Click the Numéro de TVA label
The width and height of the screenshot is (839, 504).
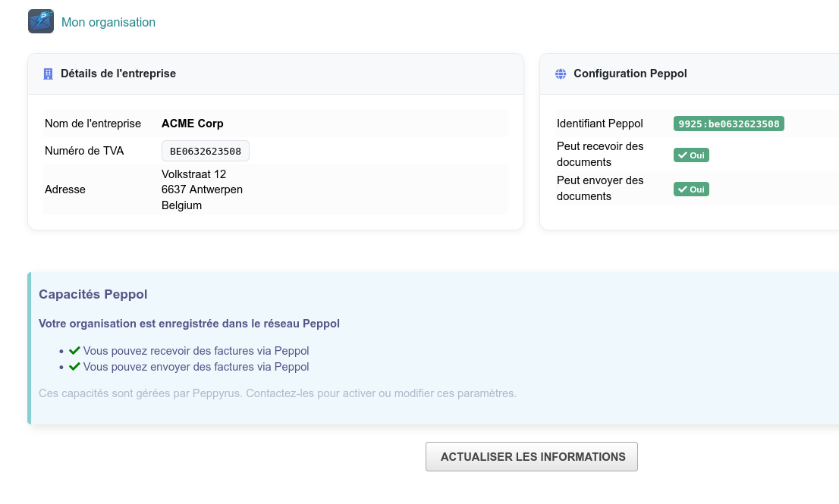pos(84,151)
